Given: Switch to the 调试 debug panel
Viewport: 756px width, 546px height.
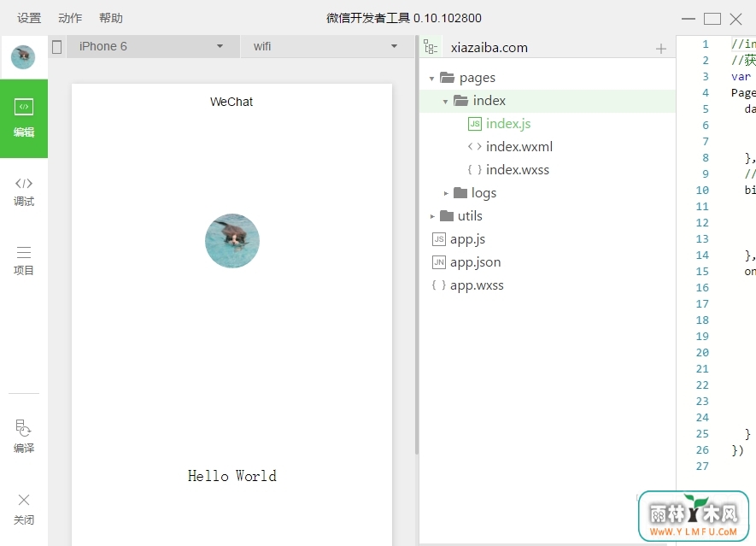Looking at the screenshot, I should [24, 192].
